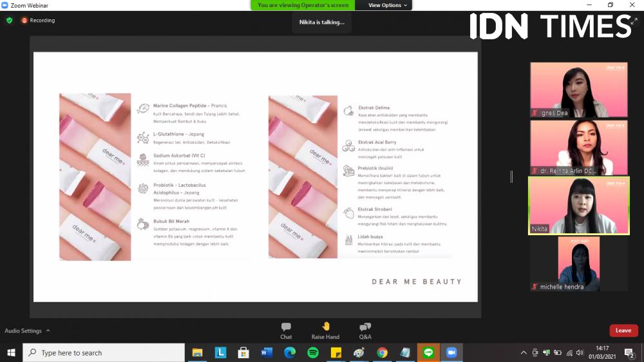Open the blue L app in taskbar
Viewport: 644px width, 362px height.
point(220,352)
